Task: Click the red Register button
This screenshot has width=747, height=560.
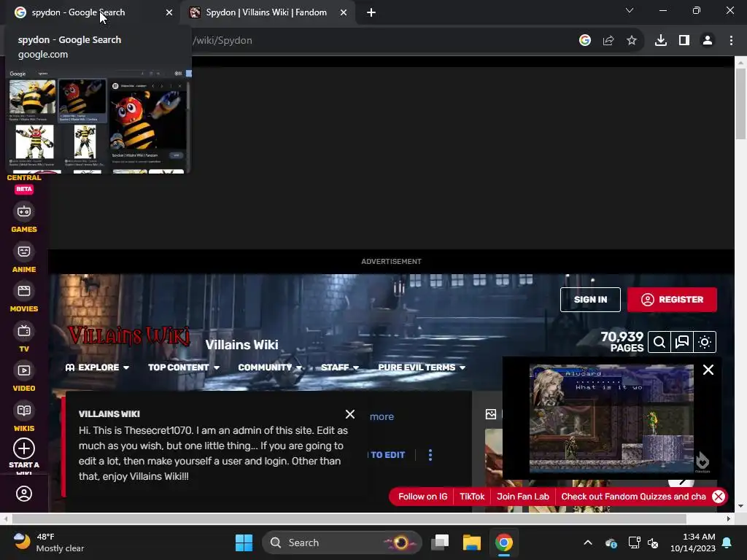Action: click(672, 300)
